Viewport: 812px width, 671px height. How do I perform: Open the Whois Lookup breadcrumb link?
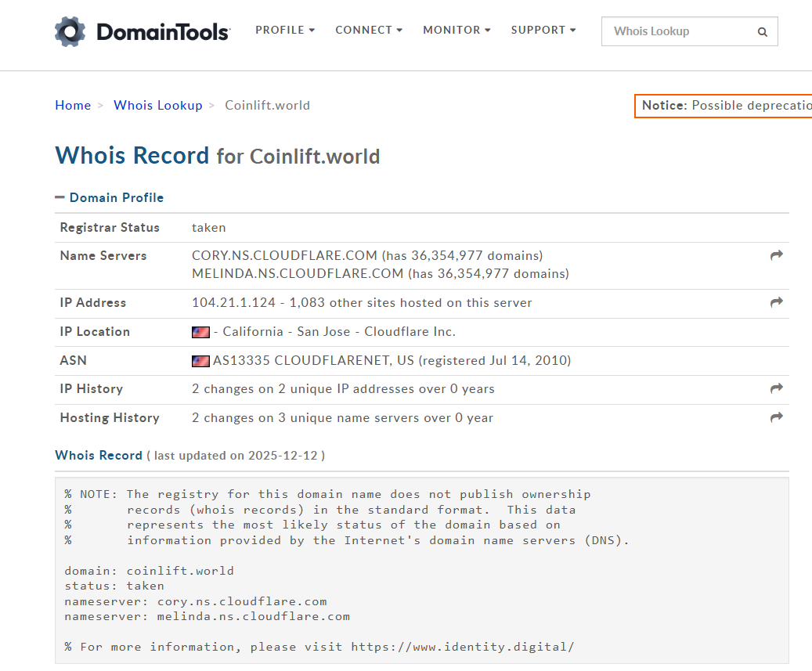158,105
